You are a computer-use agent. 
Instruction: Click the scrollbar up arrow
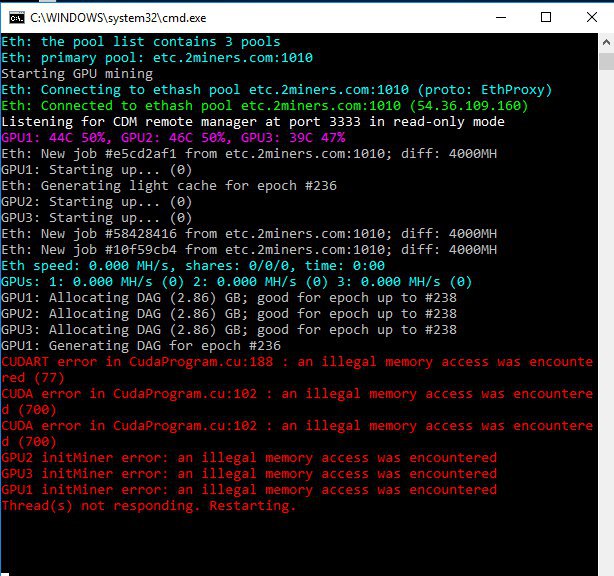point(606,42)
